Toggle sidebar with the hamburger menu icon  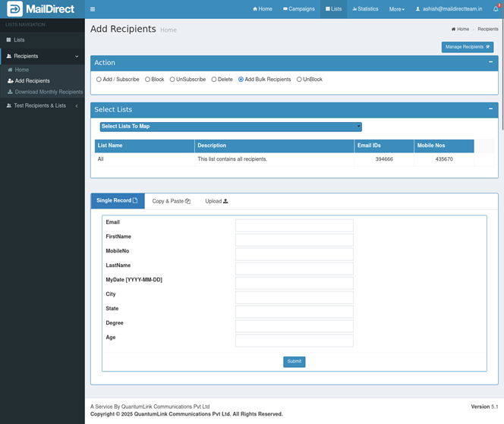click(93, 9)
